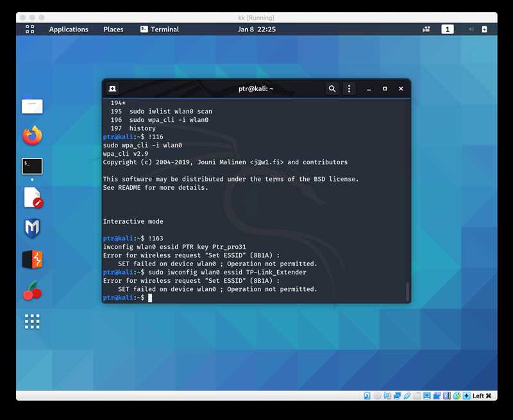Open the Terminal app menu in top panel

[160, 29]
